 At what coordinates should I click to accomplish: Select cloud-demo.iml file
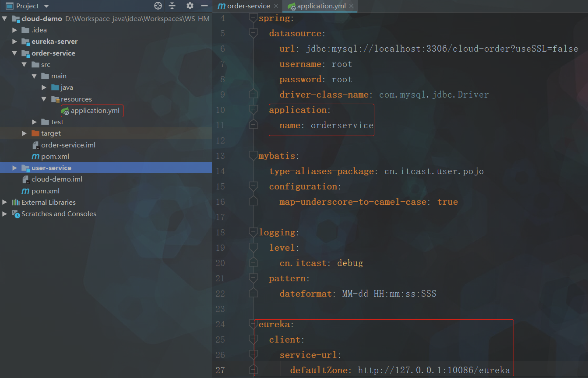pyautogui.click(x=57, y=179)
